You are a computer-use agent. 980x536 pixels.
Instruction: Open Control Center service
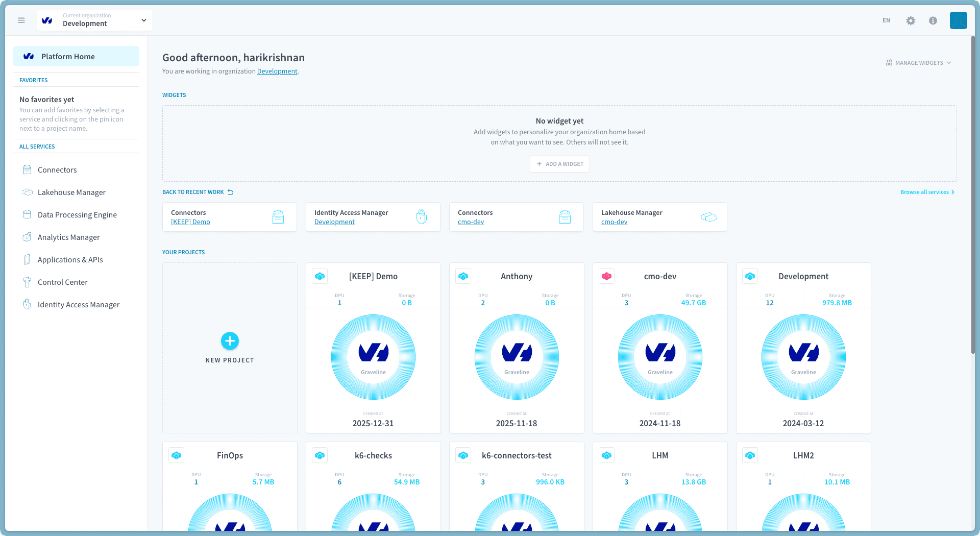pos(63,282)
